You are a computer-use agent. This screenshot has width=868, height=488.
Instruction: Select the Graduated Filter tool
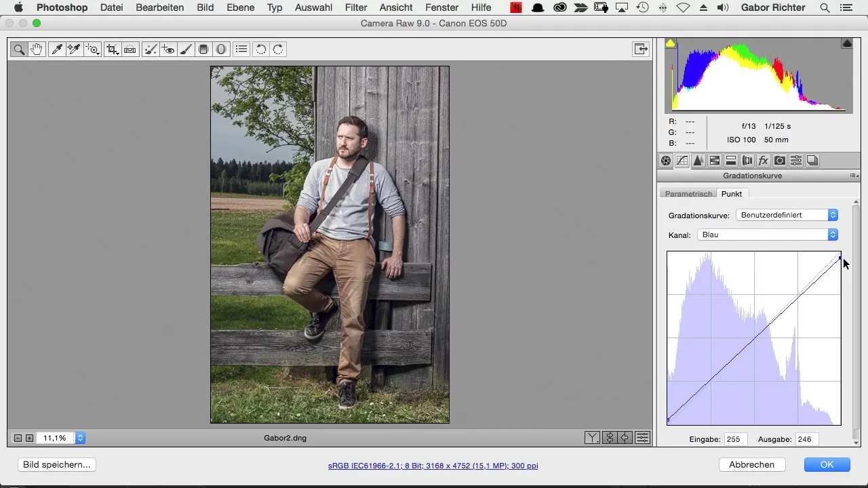pos(203,49)
